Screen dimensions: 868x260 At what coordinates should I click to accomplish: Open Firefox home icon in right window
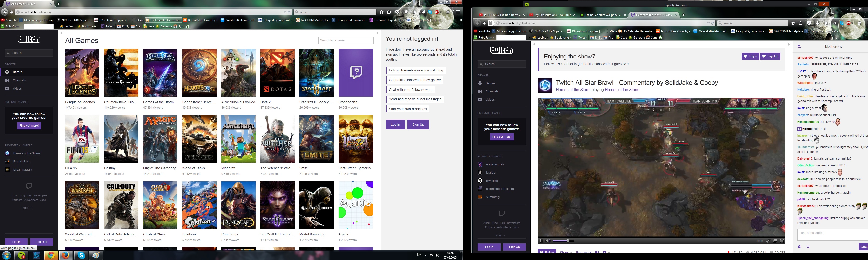coord(826,23)
